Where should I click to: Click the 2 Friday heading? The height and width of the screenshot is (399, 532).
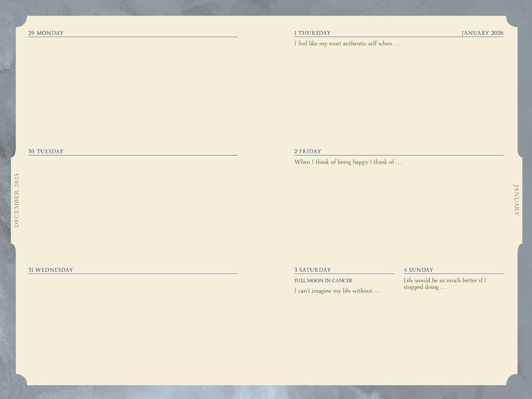click(307, 151)
